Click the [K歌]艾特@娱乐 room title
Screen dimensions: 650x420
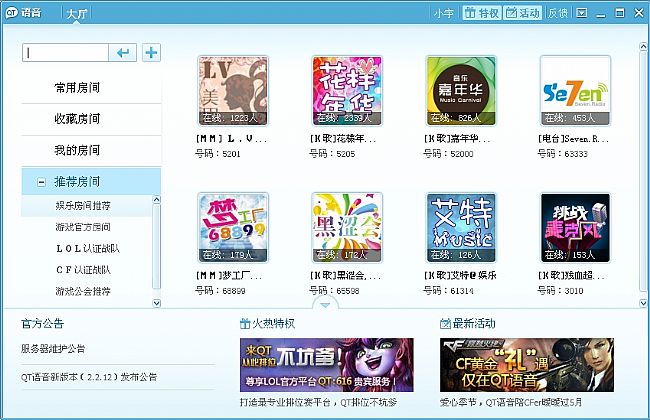point(460,275)
